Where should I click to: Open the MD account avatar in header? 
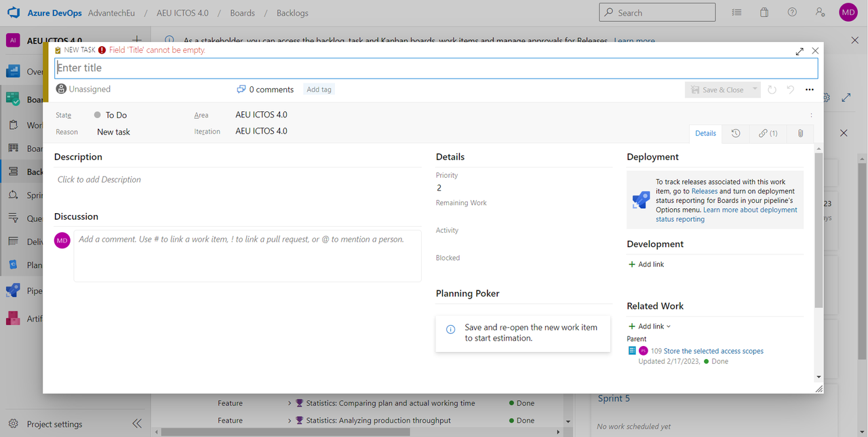[848, 12]
